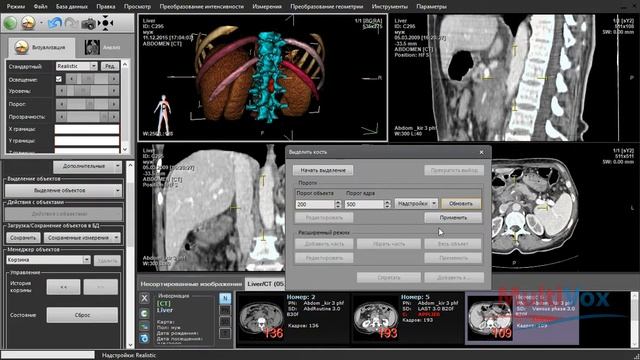Screen dimensions: 640x360
Task: Click the green monitor icon in the series panel
Action: (x=144, y=326)
